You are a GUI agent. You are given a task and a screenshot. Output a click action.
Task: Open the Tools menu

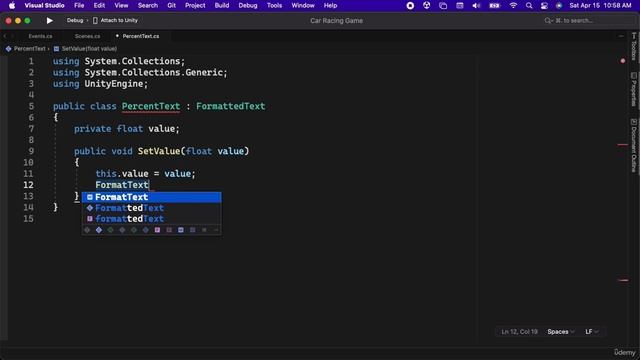274,6
